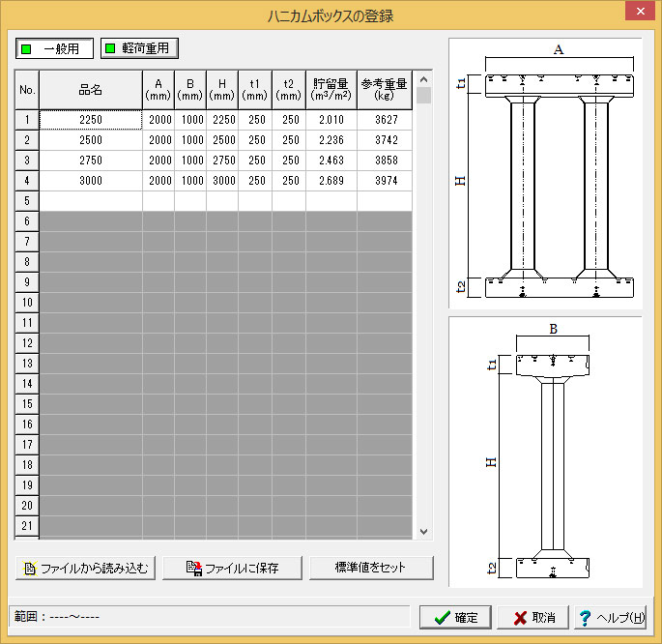
Task: Click H cell in row 1
Action: click(x=222, y=120)
